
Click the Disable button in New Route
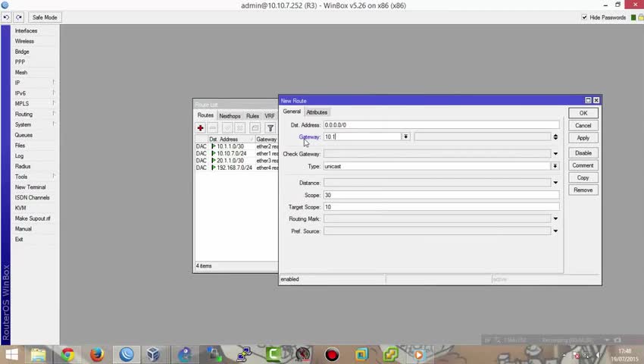tap(583, 153)
